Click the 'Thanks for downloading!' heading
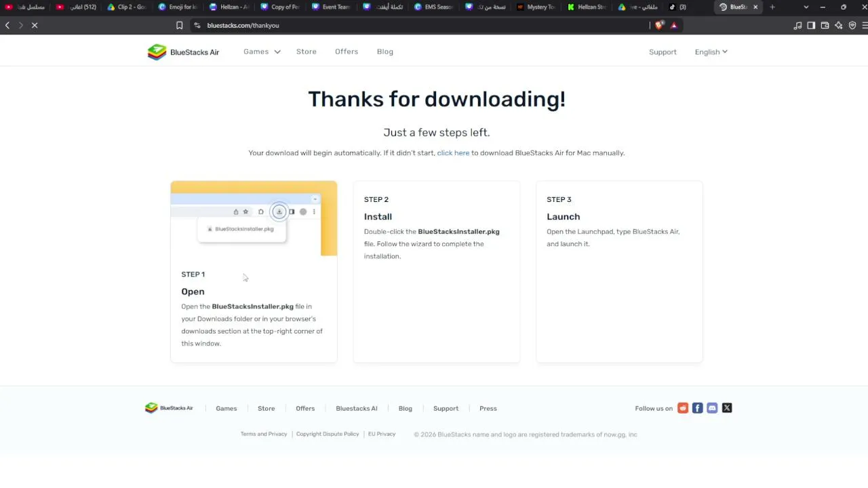This screenshot has height=488, width=868. 437,99
